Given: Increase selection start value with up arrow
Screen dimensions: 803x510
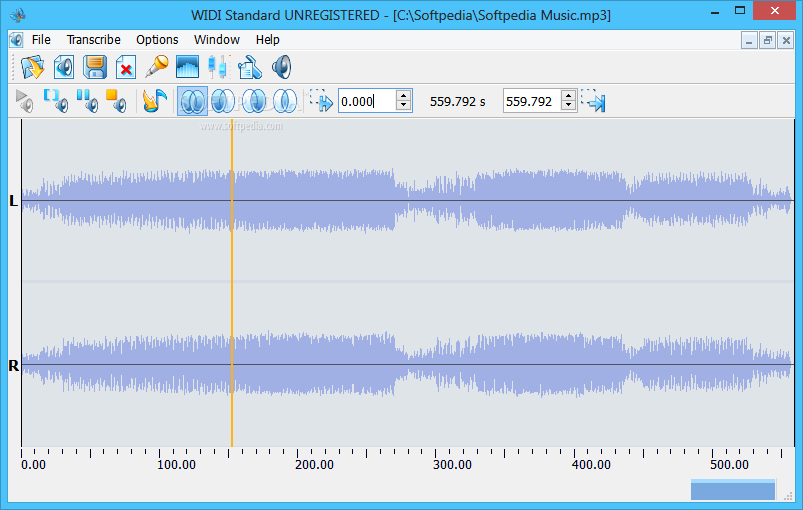Looking at the screenshot, I should [404, 96].
